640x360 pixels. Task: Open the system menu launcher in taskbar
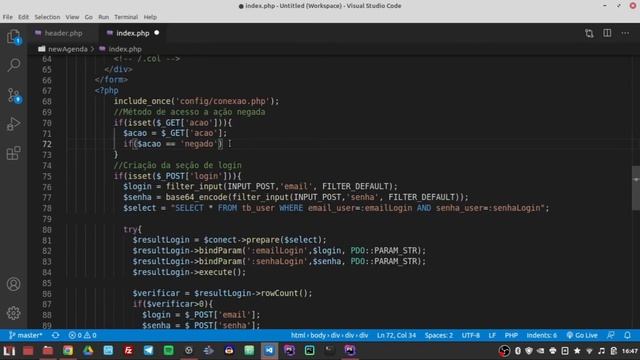(x=9, y=351)
